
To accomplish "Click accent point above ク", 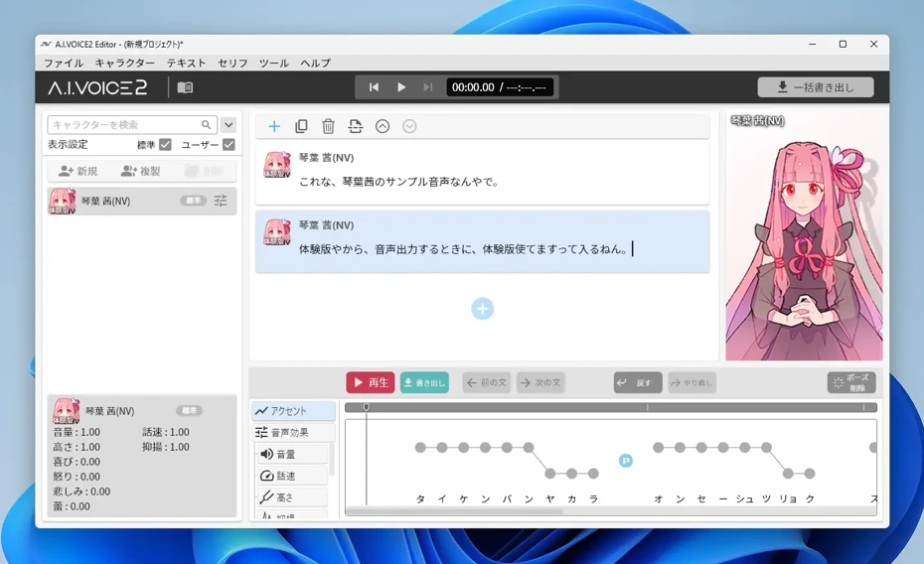I will [810, 474].
